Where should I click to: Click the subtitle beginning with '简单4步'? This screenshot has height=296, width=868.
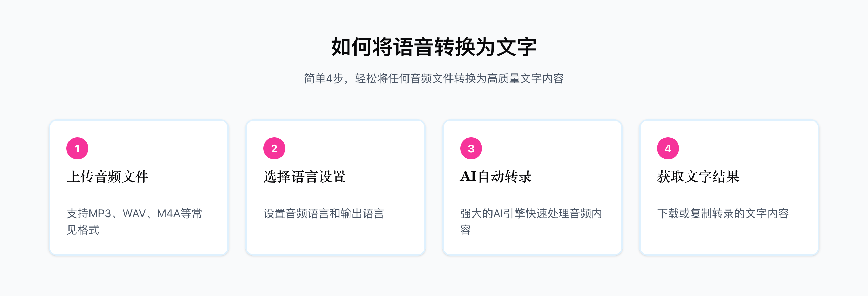(434, 78)
